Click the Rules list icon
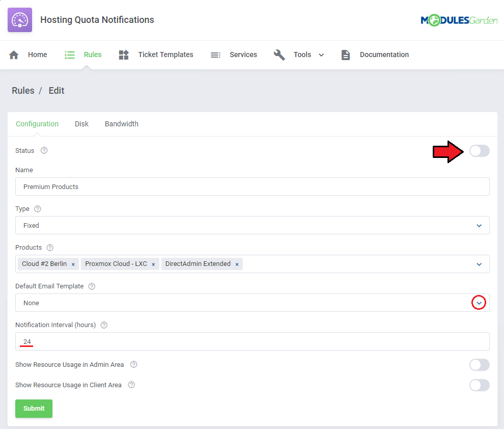 tap(70, 55)
